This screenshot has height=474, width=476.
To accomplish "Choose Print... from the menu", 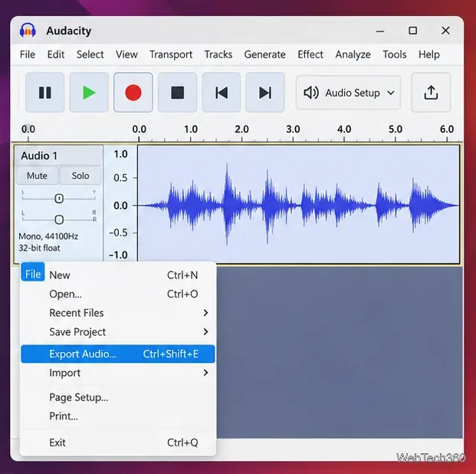I will click(118, 416).
